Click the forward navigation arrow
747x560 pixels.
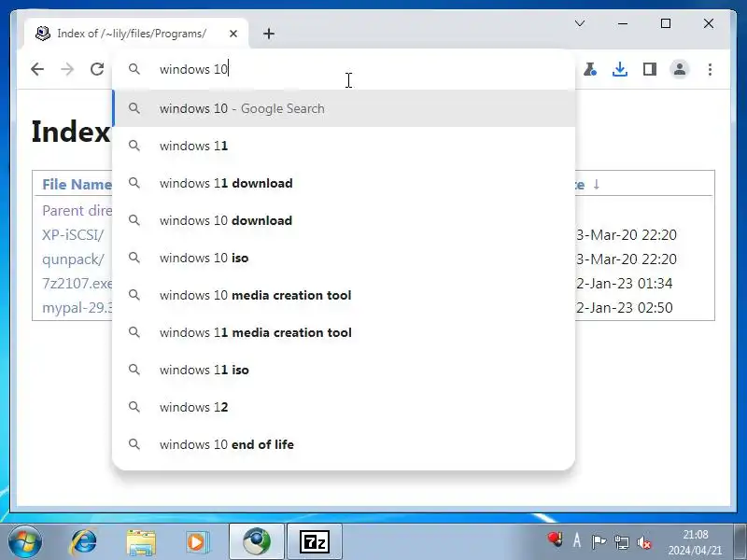(67, 69)
